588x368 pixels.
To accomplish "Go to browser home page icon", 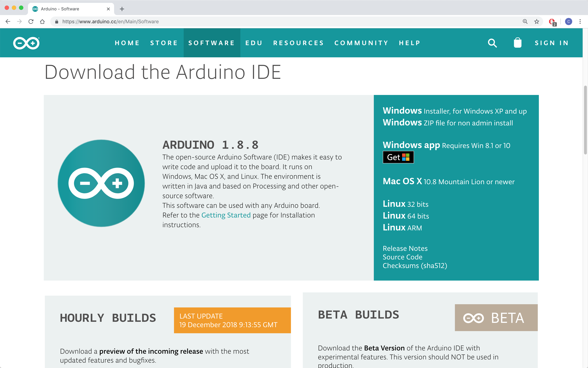I will coord(42,22).
